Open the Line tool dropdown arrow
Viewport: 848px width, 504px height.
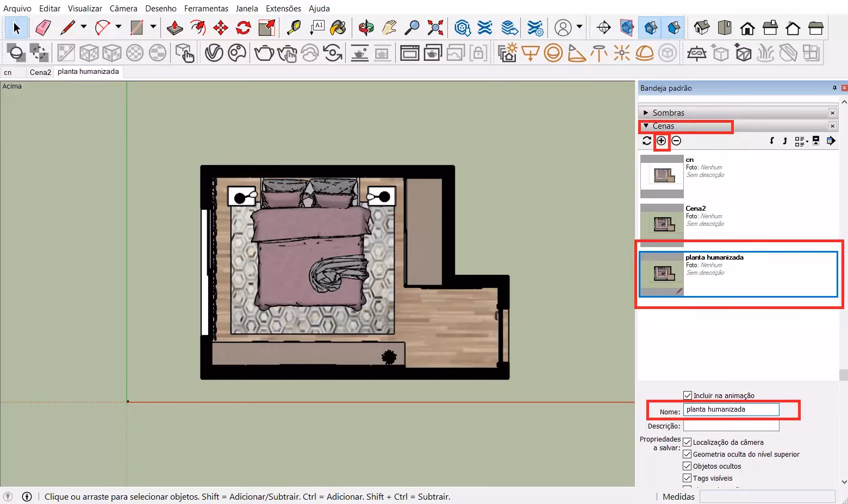[83, 27]
